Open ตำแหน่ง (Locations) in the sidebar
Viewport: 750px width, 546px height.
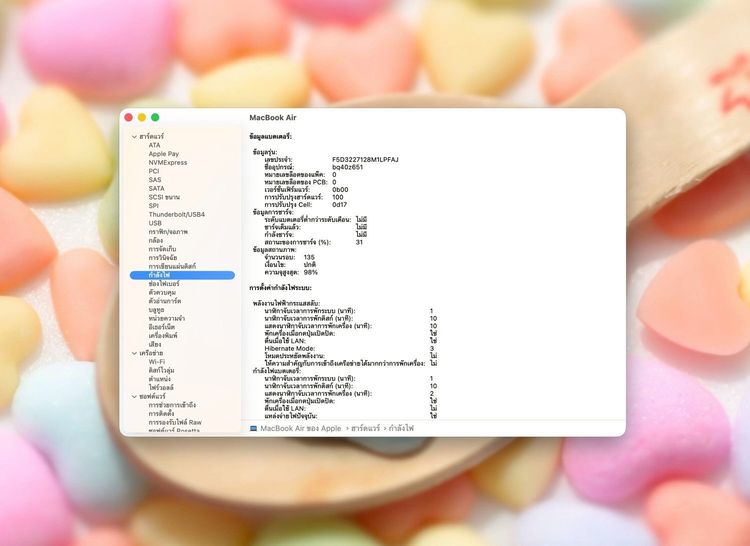coord(159,379)
